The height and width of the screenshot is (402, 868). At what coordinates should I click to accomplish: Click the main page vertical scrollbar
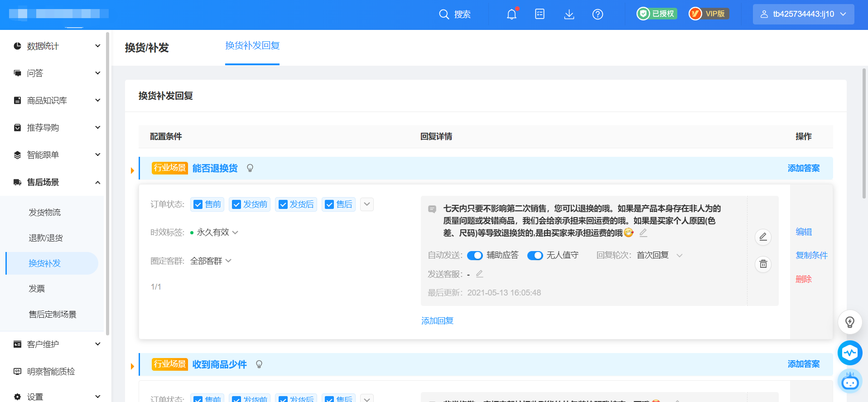pos(864,133)
